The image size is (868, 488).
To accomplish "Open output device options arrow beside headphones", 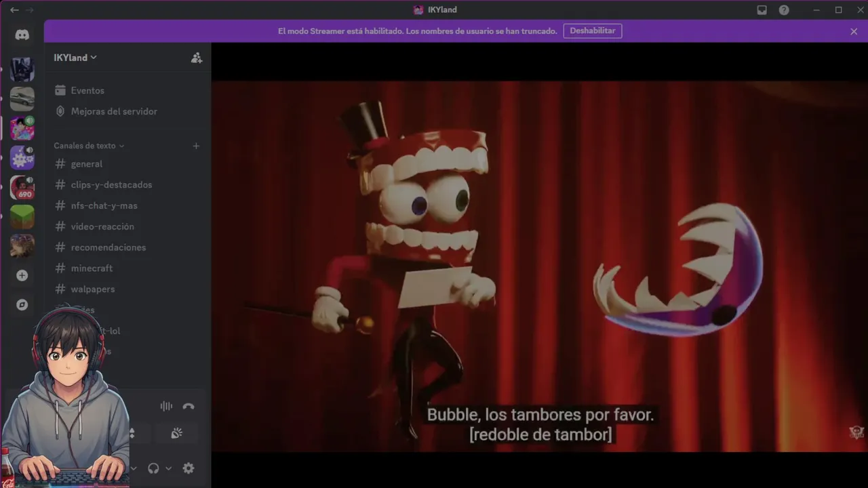I will tap(168, 468).
